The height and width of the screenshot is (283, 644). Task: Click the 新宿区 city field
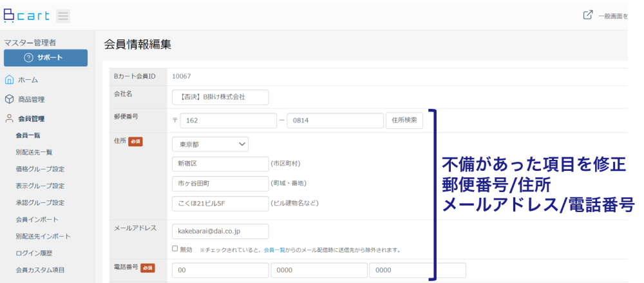tap(220, 164)
